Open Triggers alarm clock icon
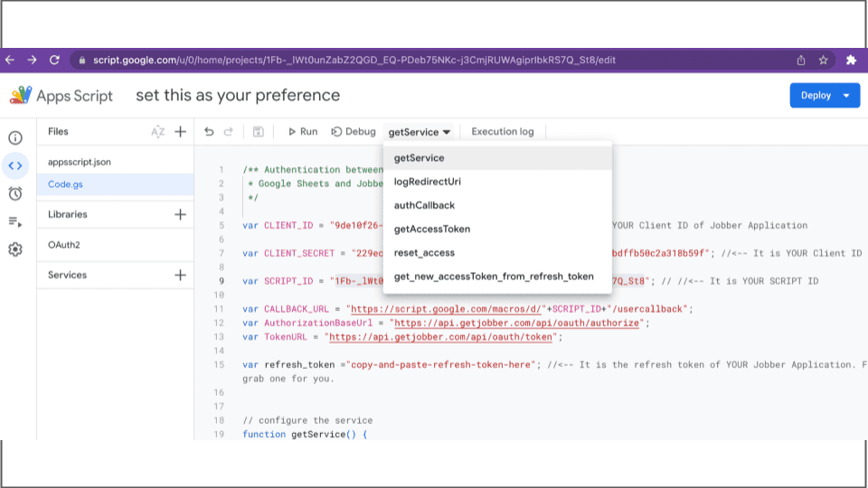The height and width of the screenshot is (488, 868). (15, 193)
